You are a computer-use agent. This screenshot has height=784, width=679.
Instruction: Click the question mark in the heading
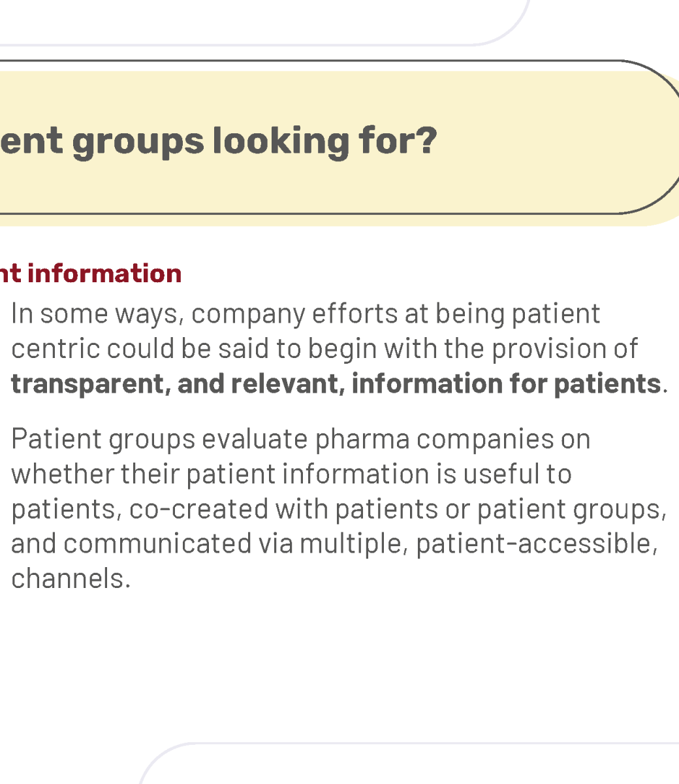point(428,140)
